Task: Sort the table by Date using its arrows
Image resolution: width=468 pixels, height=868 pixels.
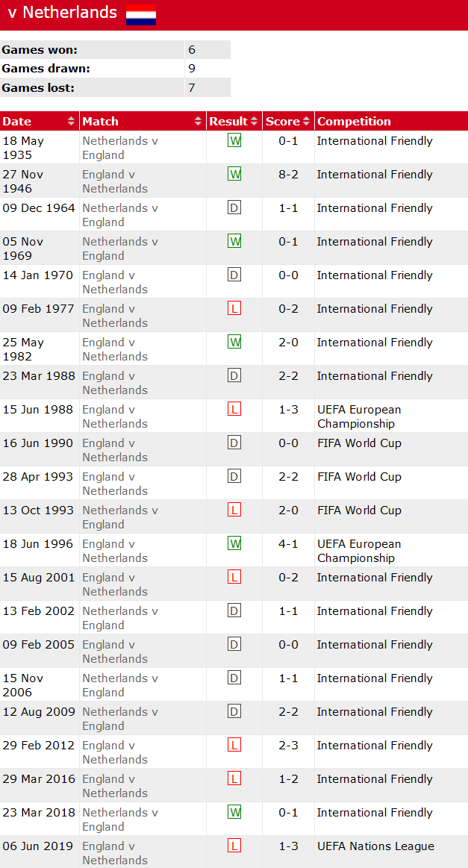Action: pyautogui.click(x=72, y=122)
